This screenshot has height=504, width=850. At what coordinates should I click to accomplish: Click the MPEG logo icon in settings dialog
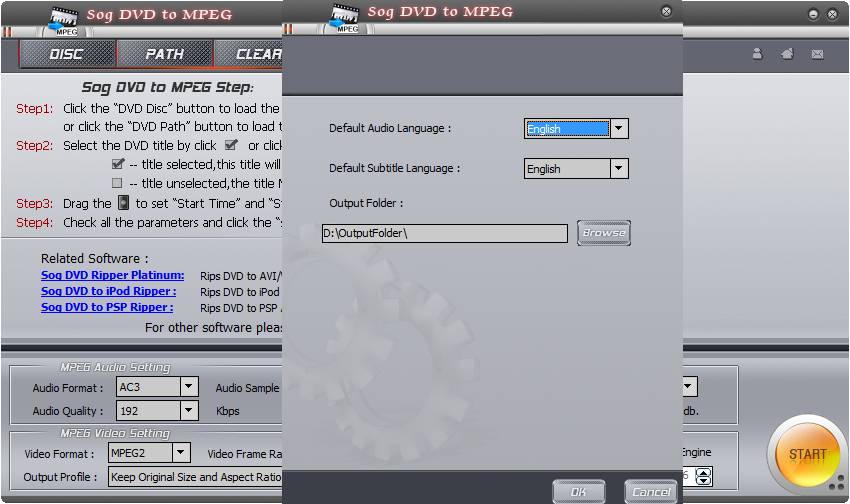coord(345,20)
